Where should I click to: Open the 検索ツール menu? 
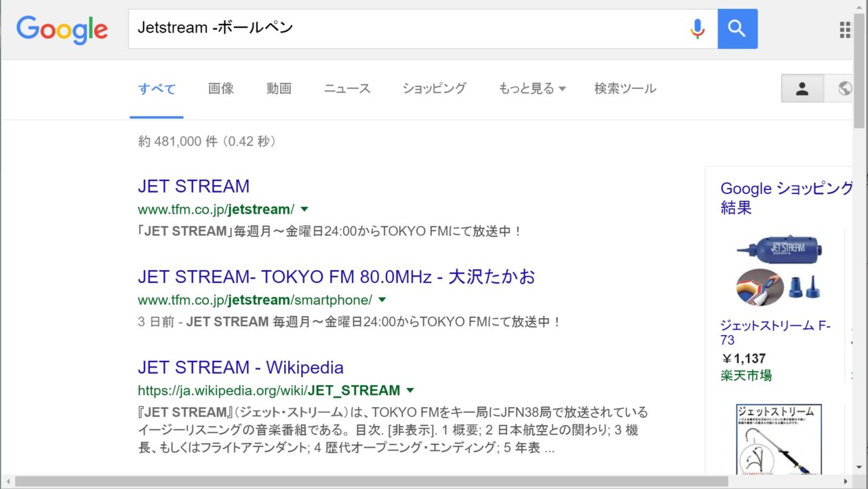pos(625,89)
